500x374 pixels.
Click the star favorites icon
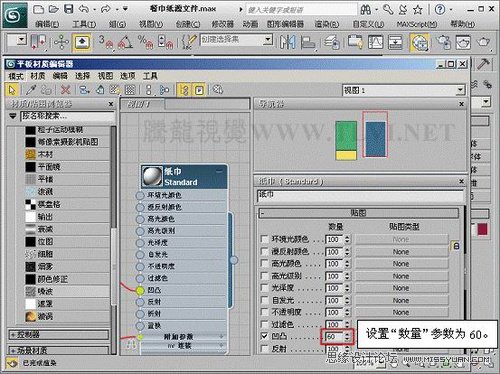coord(418,10)
